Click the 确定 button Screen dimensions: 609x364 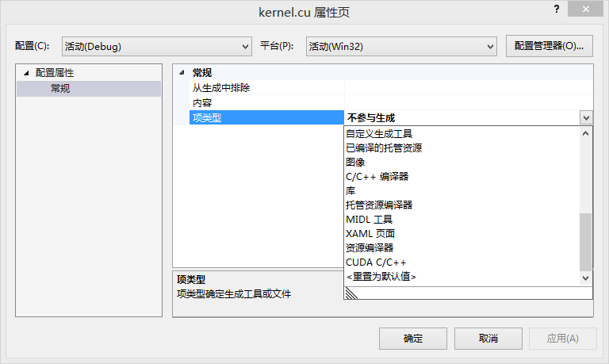pos(413,339)
